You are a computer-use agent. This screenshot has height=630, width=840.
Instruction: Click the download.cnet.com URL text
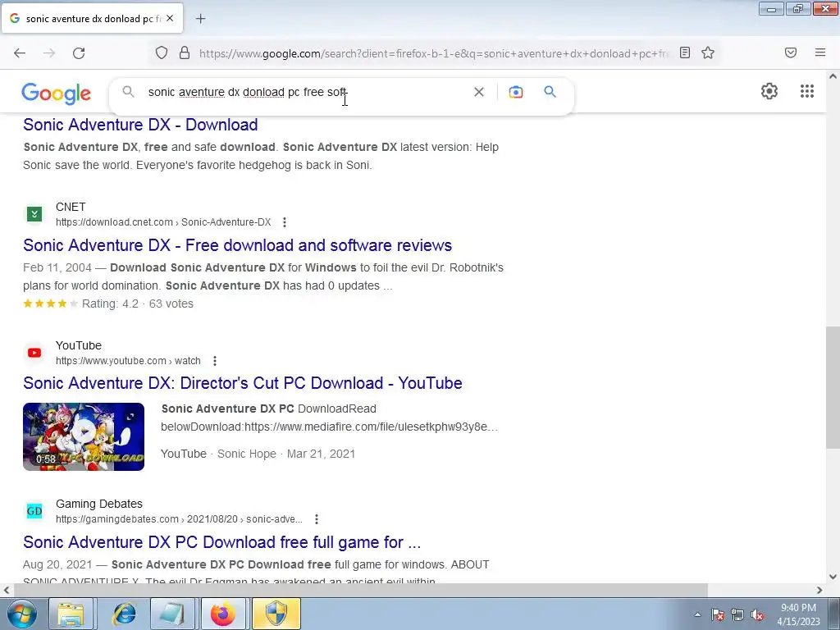163,221
